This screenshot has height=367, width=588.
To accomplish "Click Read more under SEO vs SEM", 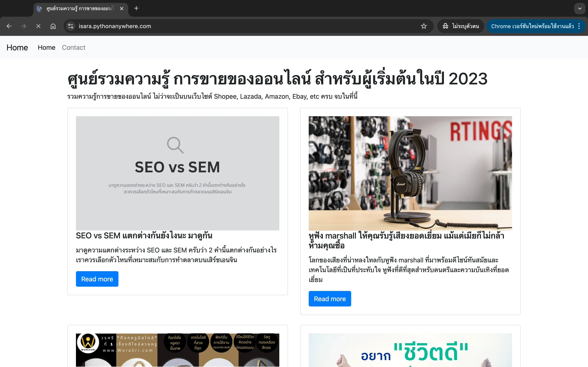I will click(x=97, y=279).
